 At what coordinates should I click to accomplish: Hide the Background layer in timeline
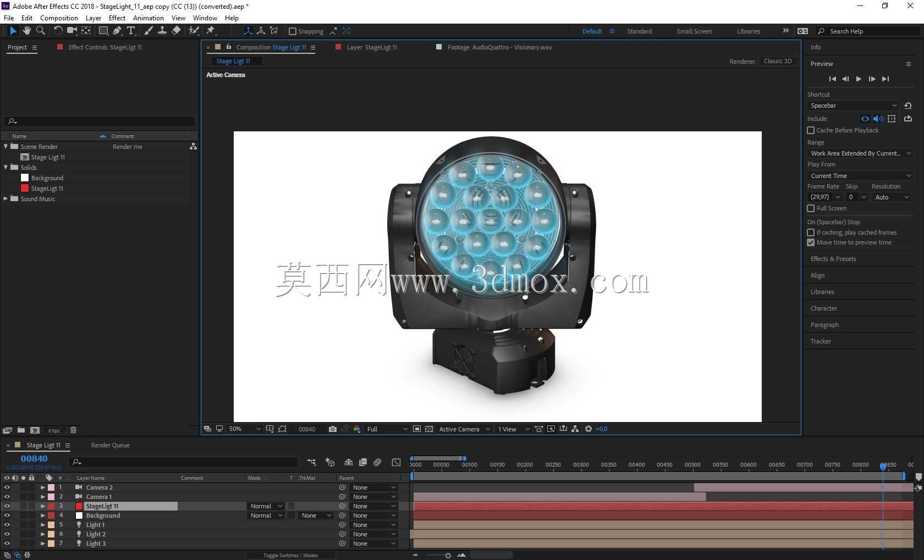click(7, 515)
